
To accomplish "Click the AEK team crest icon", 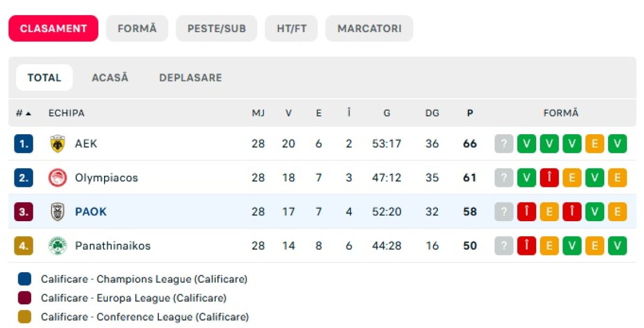I will tap(57, 144).
